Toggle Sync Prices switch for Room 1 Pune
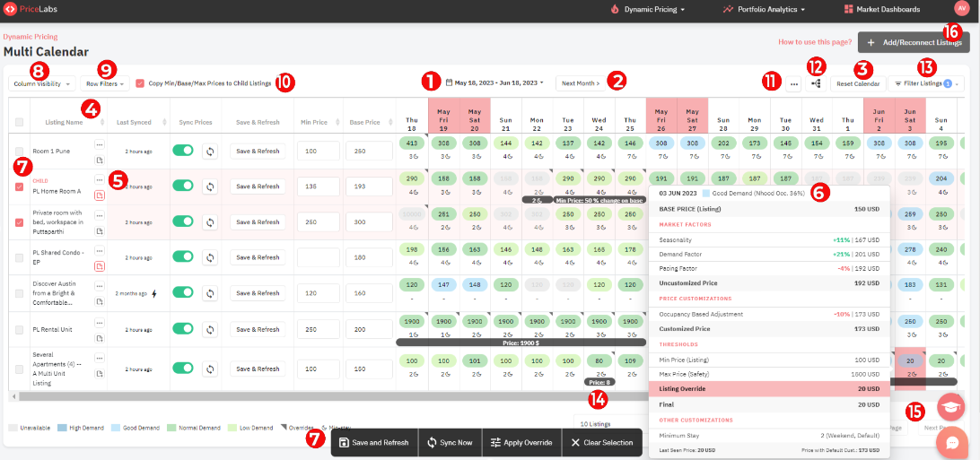This screenshot has height=460, width=980. [x=183, y=151]
